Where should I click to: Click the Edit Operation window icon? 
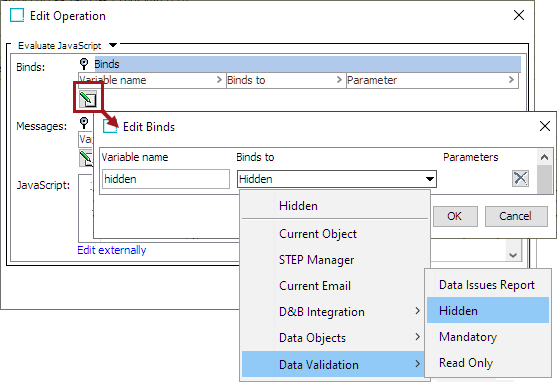click(17, 16)
